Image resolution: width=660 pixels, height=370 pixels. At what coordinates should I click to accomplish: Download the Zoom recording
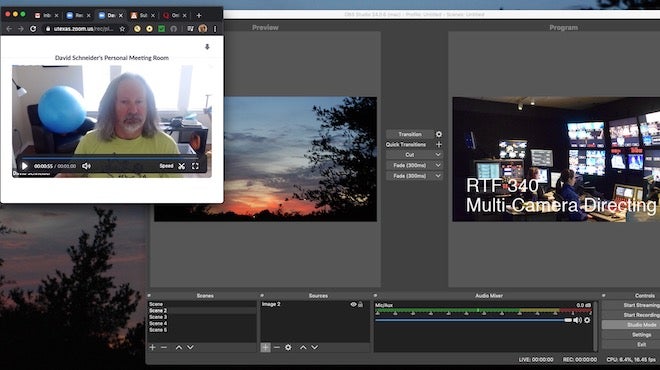tap(207, 47)
